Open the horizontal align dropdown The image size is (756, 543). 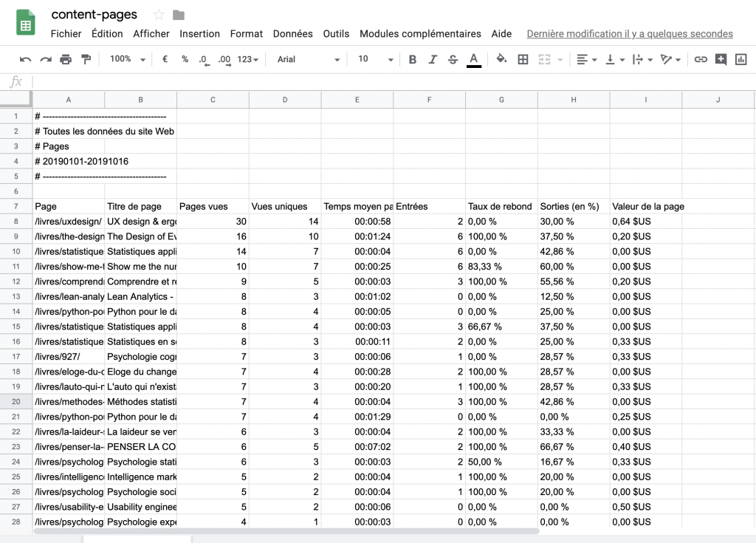[587, 59]
